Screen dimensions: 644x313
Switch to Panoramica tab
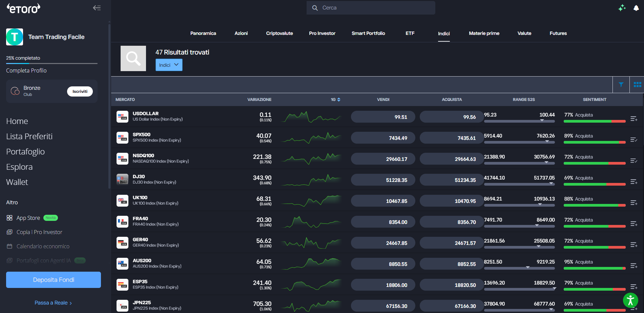(203, 33)
